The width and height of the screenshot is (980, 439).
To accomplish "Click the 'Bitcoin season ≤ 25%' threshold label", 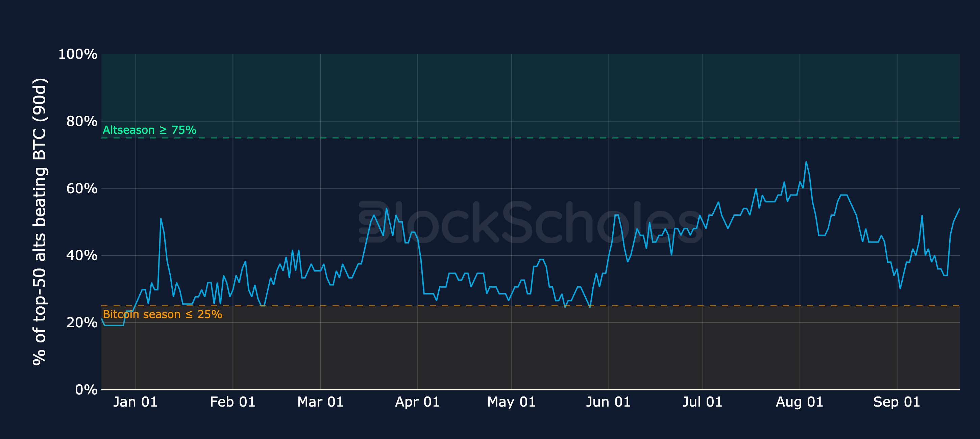I will click(x=163, y=314).
